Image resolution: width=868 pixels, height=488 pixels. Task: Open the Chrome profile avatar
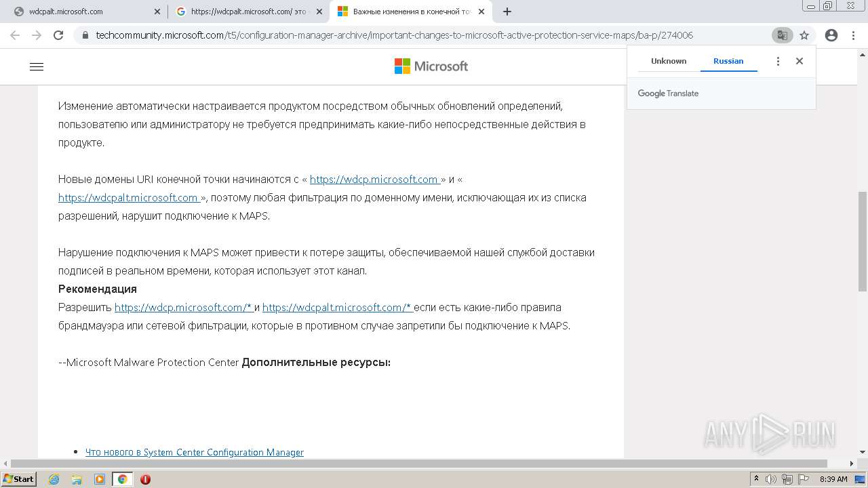[831, 35]
